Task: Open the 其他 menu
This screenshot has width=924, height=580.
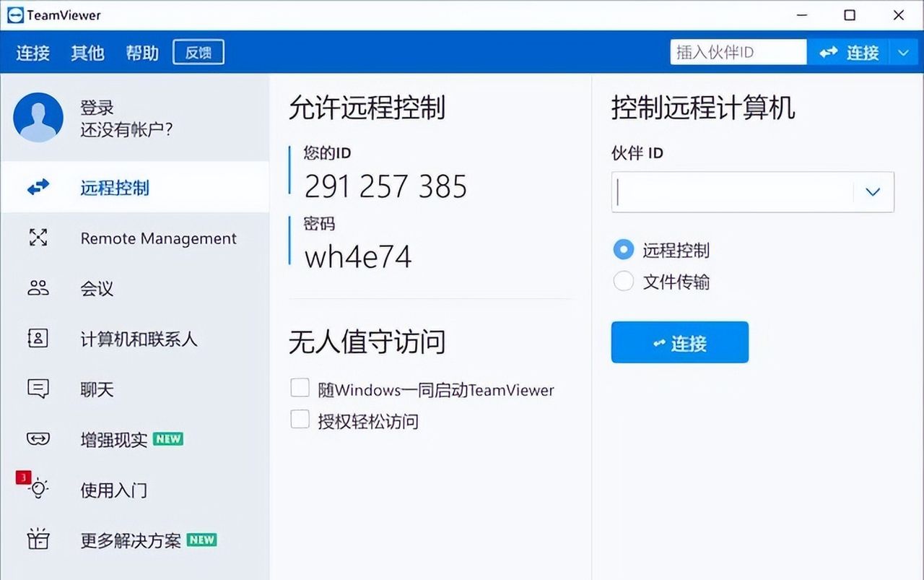Action: pyautogui.click(x=87, y=53)
